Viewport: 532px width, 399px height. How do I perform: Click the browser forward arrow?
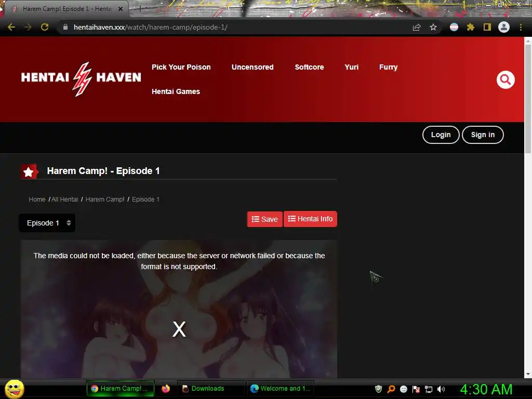28,27
